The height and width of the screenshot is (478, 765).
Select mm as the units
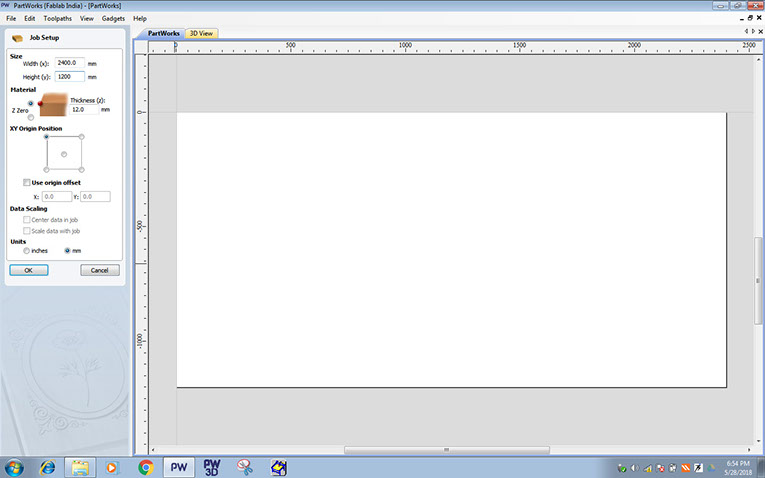(x=67, y=251)
